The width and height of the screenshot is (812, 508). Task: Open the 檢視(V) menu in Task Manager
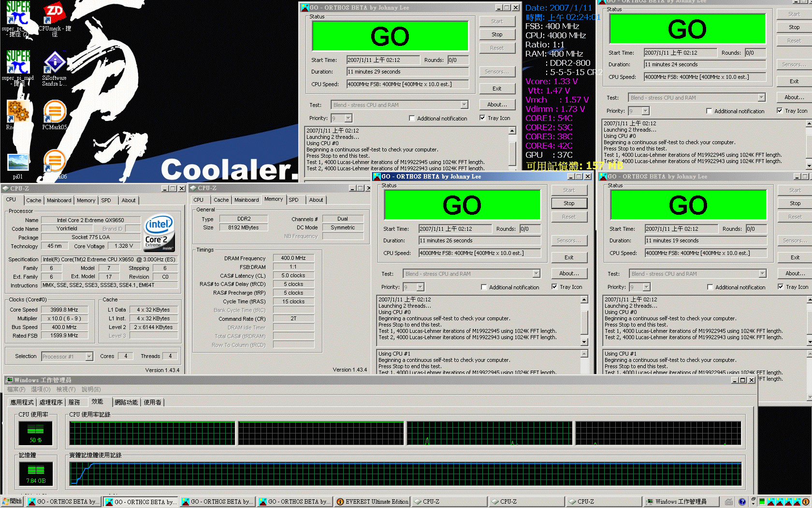pyautogui.click(x=66, y=389)
